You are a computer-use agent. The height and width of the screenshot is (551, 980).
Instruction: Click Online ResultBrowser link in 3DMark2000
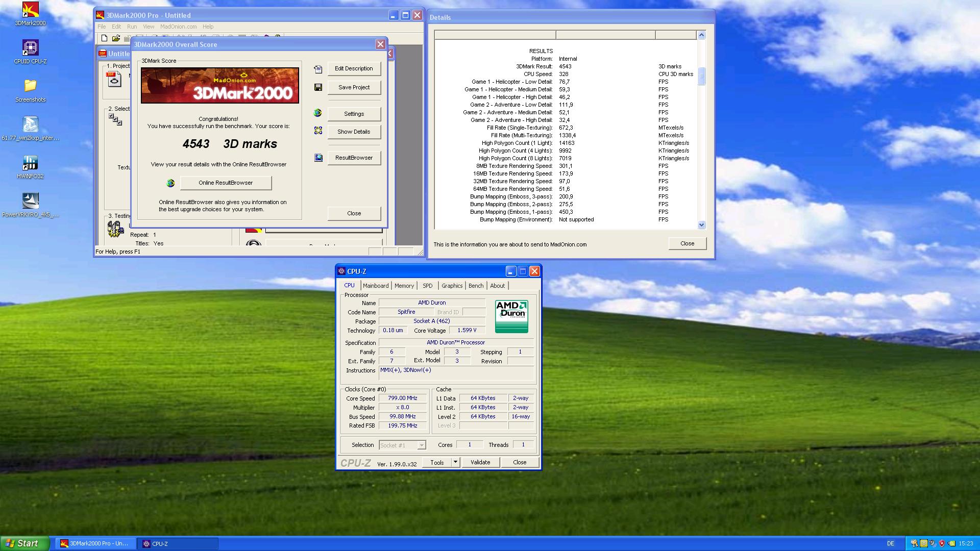[x=225, y=182]
